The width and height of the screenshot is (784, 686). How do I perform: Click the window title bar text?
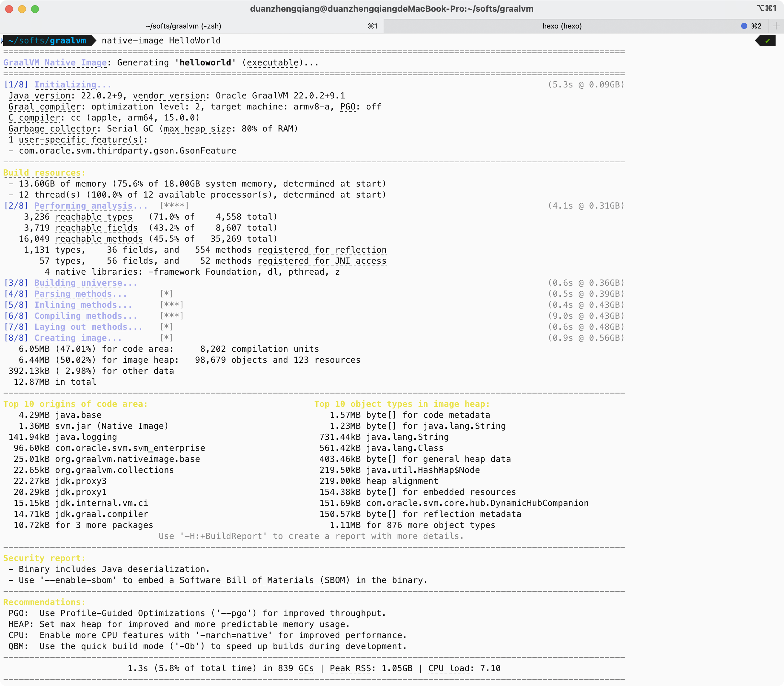tap(391, 9)
